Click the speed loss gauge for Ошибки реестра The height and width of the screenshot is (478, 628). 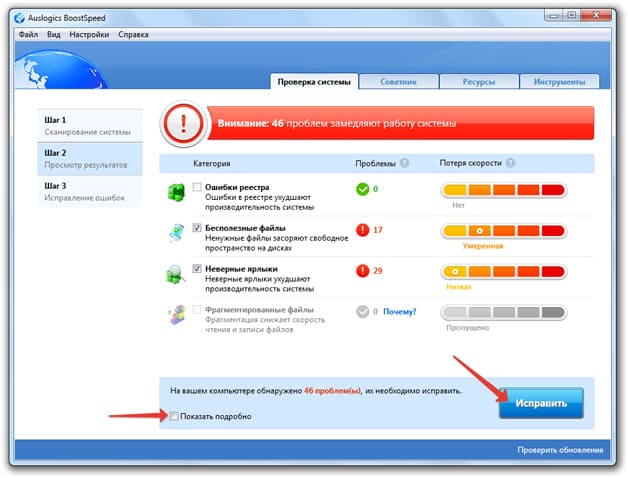tap(504, 190)
